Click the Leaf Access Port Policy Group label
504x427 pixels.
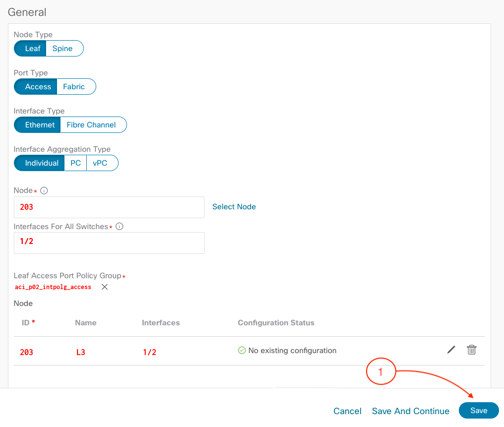(67, 276)
